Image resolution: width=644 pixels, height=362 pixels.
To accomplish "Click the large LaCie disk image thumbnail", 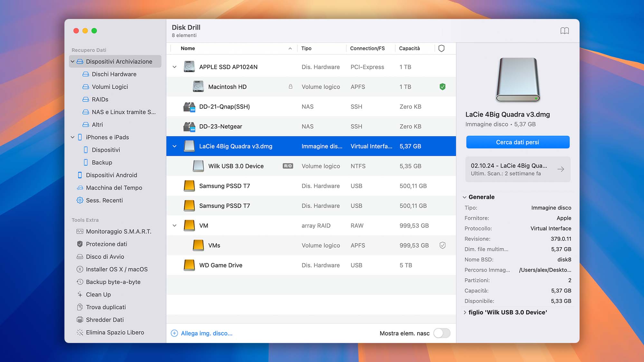I will (x=518, y=79).
